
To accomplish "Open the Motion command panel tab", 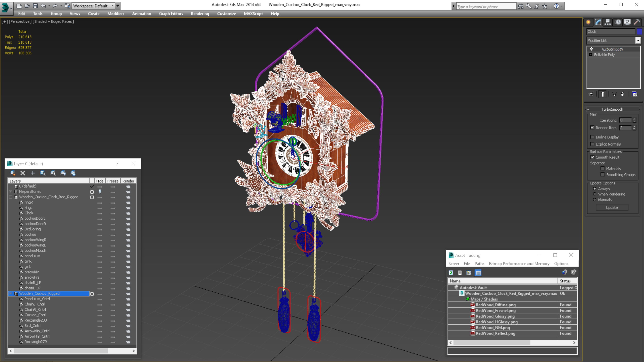I will pyautogui.click(x=618, y=22).
